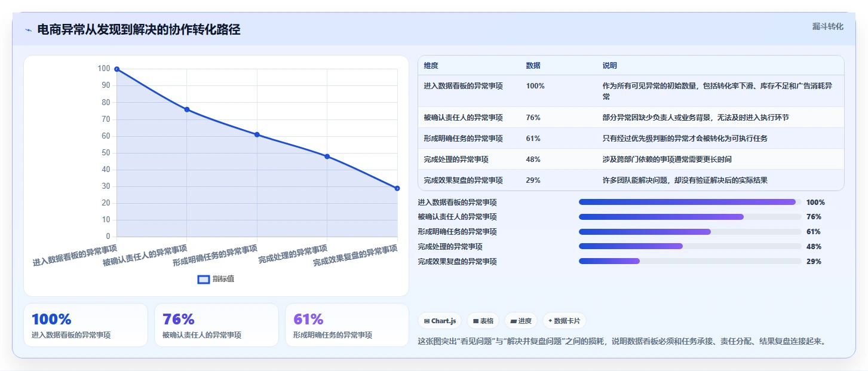Click the description starting 只有经过优先级判断

pos(685,139)
